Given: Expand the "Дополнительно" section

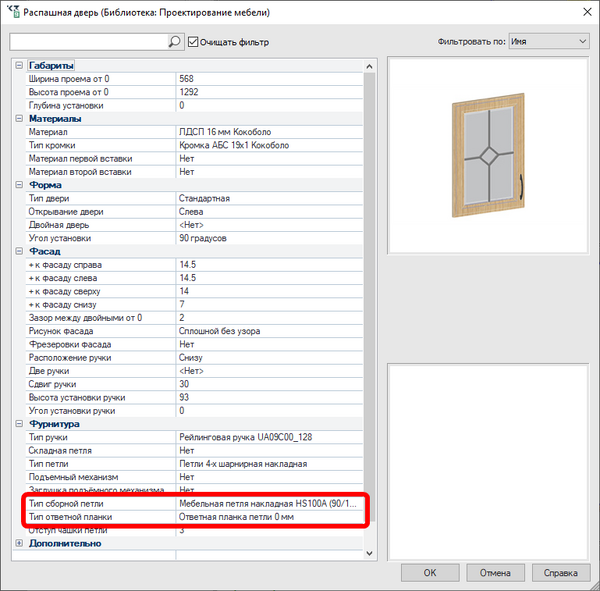Looking at the screenshot, I should (19, 543).
